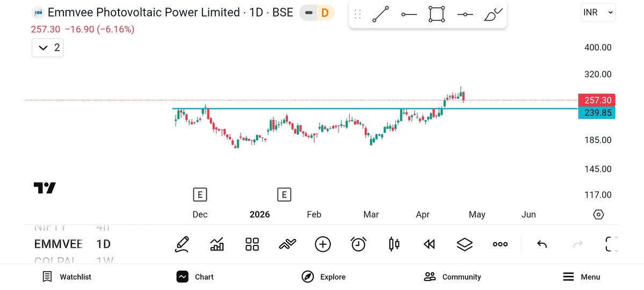Click the 257.30 current price label

click(x=596, y=100)
